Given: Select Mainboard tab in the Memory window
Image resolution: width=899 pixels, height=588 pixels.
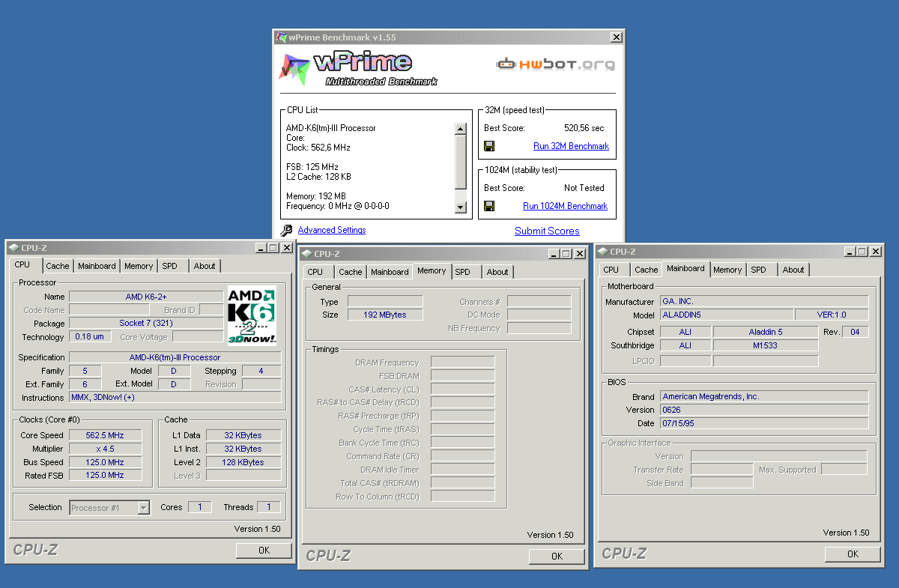Looking at the screenshot, I should [x=390, y=272].
